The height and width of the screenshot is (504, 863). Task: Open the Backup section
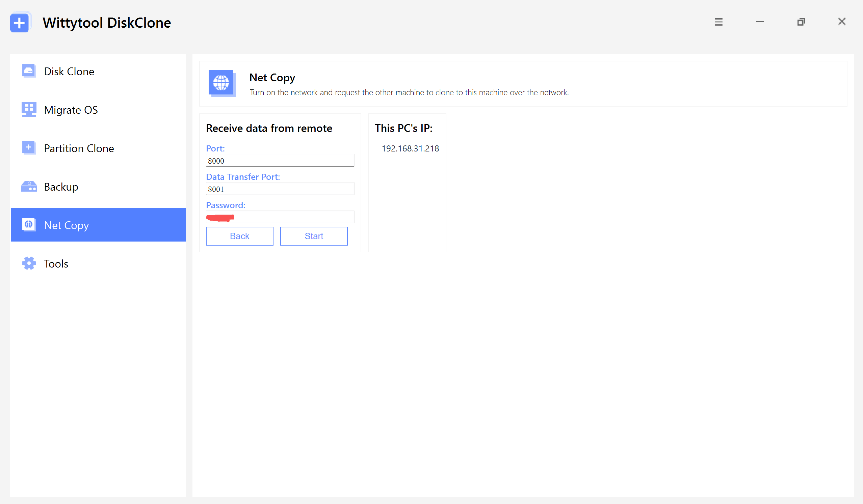98,187
